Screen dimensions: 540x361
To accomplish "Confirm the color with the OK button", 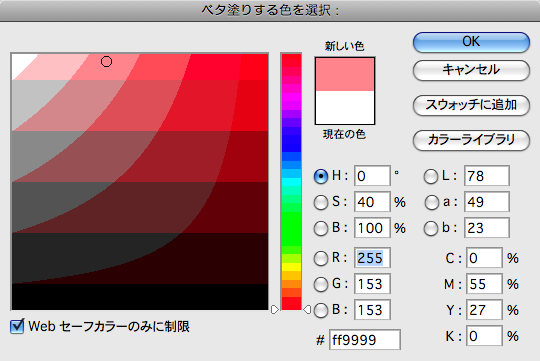I will (x=471, y=42).
